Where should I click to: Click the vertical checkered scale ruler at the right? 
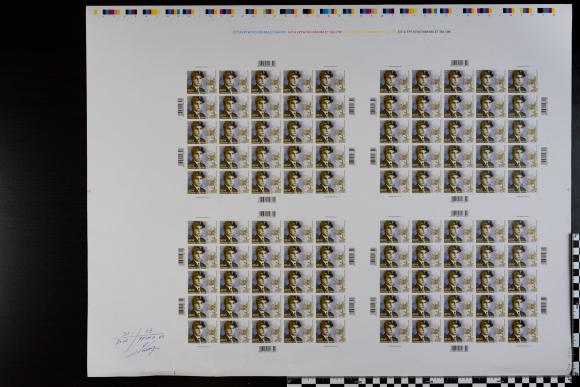(576, 304)
